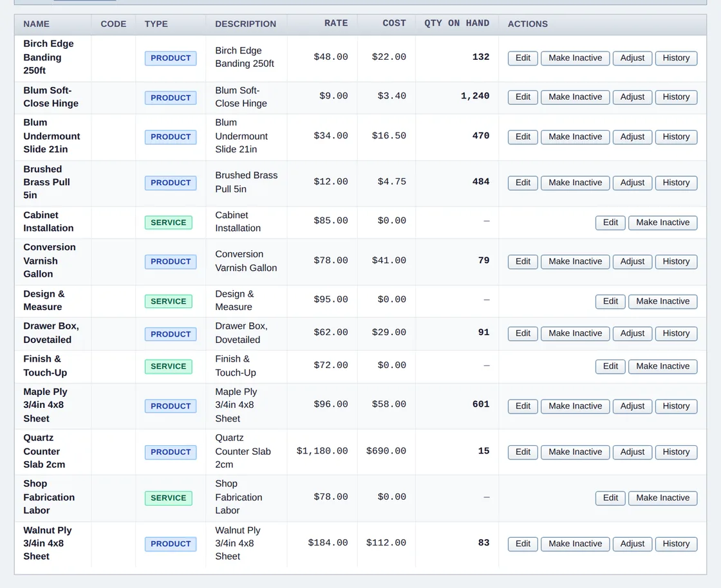Click the PRODUCT badge for Walnut Ply
Viewport: 721px width, 588px height.
(171, 544)
